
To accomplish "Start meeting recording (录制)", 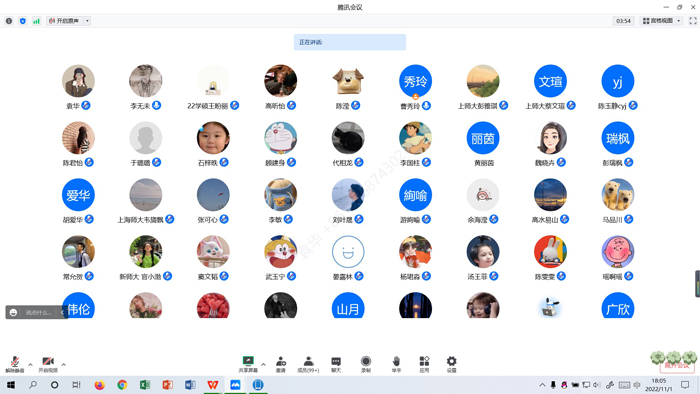I will click(366, 364).
